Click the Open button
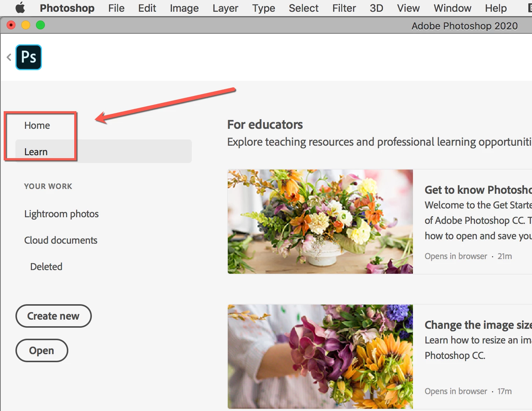Viewport: 532px width, 411px height. [42, 350]
